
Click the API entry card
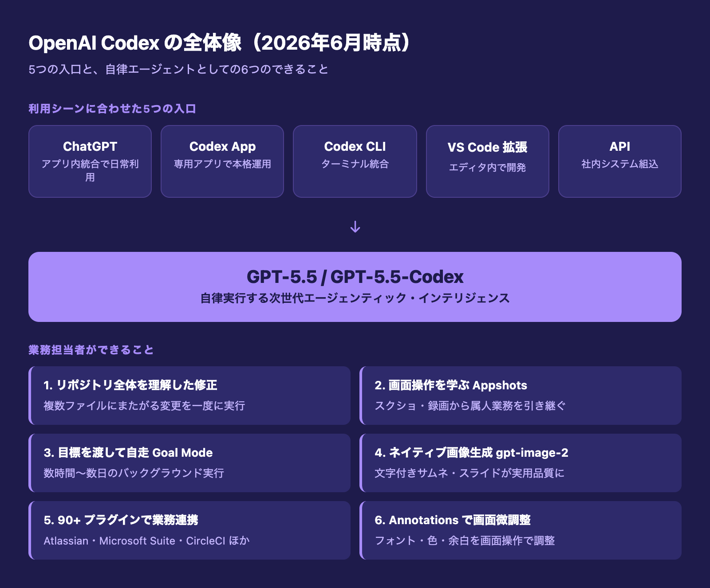click(620, 161)
